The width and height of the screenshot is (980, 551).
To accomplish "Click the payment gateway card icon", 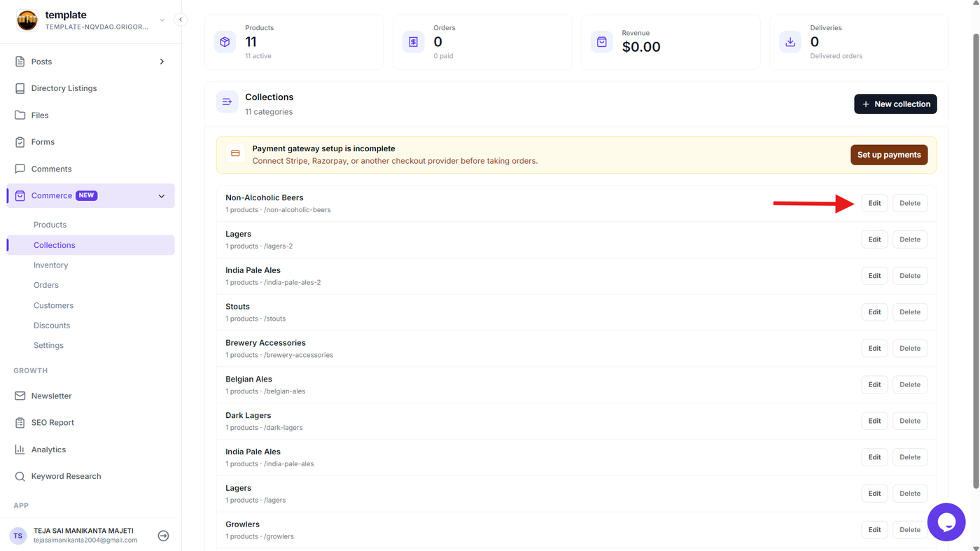I will coord(235,153).
